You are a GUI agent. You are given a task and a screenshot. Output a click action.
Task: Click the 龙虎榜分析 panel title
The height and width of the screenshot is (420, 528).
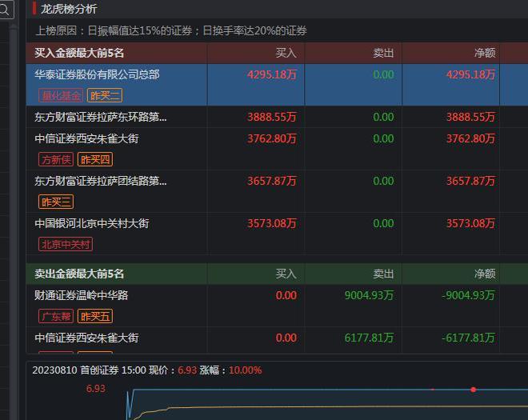tap(69, 9)
